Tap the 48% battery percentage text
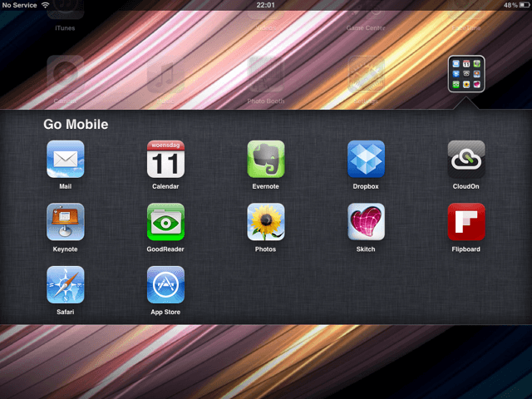Image resolution: width=532 pixels, height=399 pixels. pyautogui.click(x=510, y=5)
